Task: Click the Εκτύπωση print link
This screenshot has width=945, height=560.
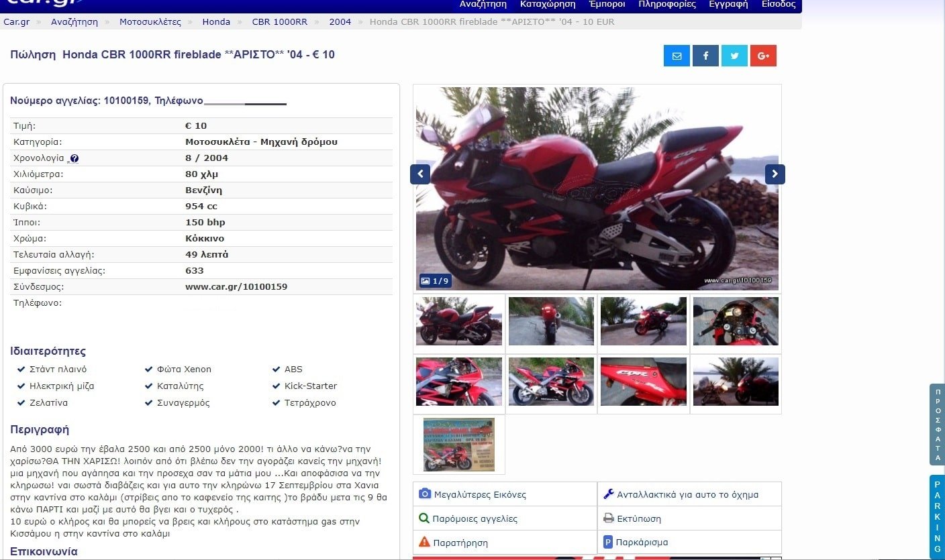Action: 639,518
